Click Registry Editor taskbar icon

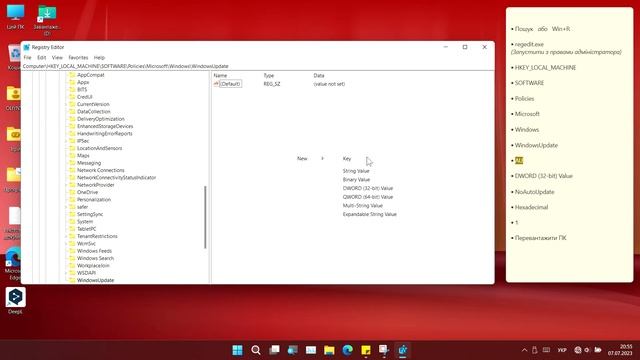tap(402, 350)
